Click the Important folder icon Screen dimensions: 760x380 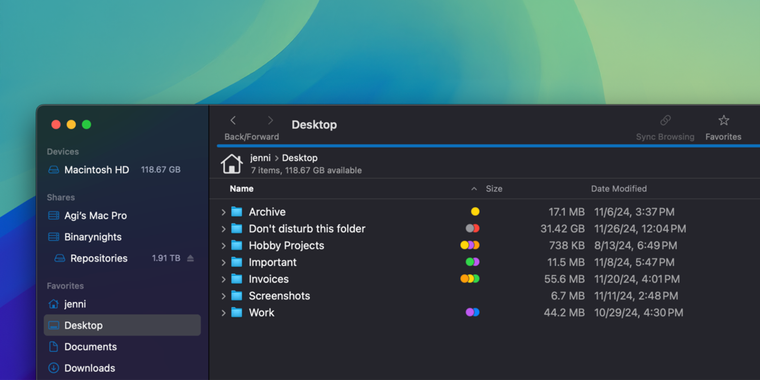237,262
